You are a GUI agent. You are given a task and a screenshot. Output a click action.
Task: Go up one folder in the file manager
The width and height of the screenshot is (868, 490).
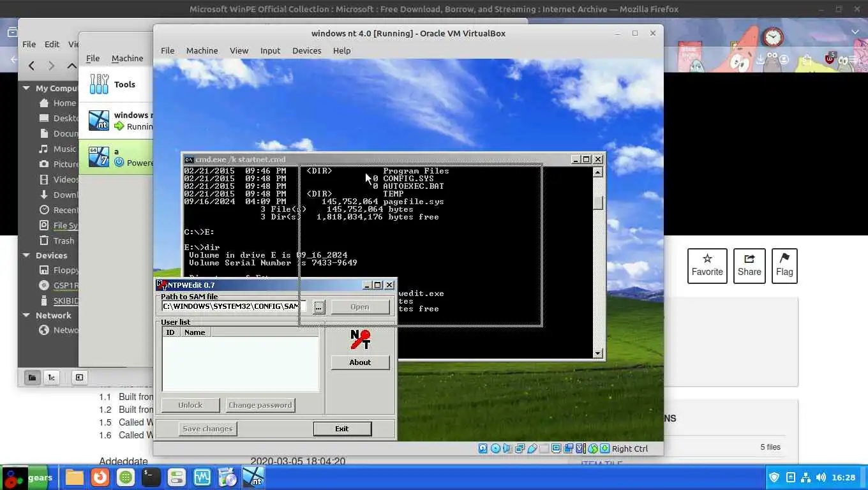pyautogui.click(x=72, y=65)
